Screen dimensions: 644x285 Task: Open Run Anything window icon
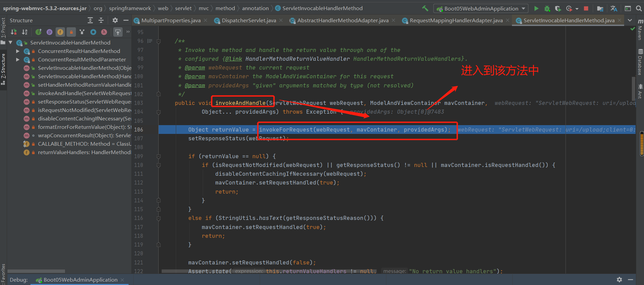[628, 8]
